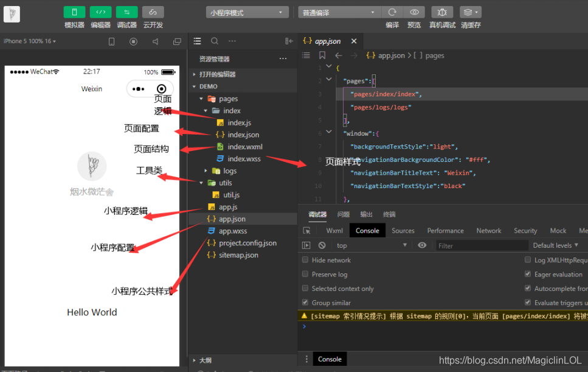Click the 预览 (Preview) QR-code icon
This screenshot has height=372, width=588.
point(415,12)
